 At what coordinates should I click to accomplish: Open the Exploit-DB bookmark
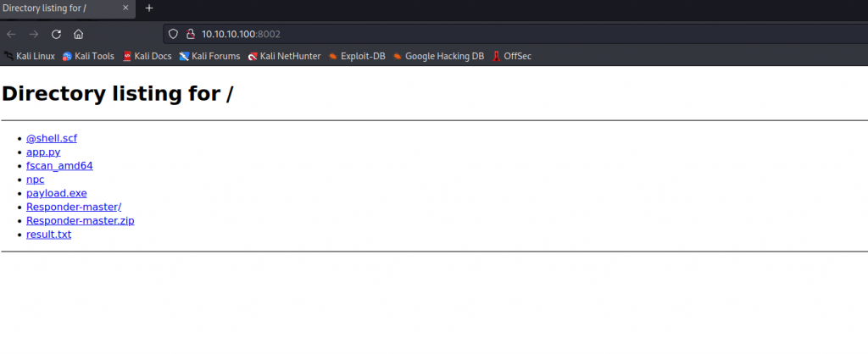pos(357,57)
